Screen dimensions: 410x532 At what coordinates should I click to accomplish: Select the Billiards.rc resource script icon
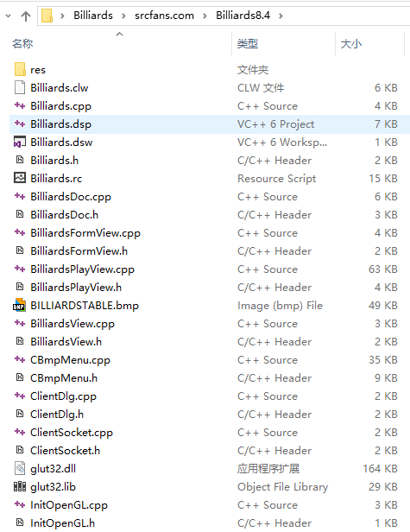tap(20, 178)
